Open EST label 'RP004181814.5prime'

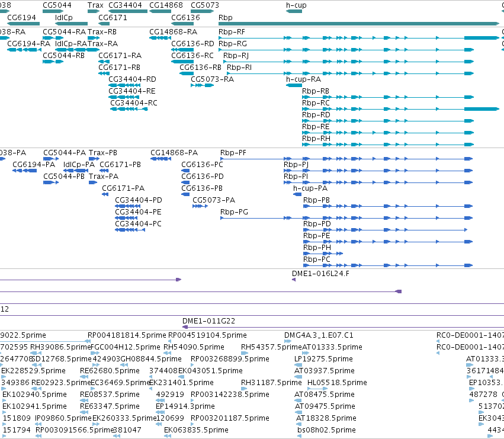coord(127,335)
